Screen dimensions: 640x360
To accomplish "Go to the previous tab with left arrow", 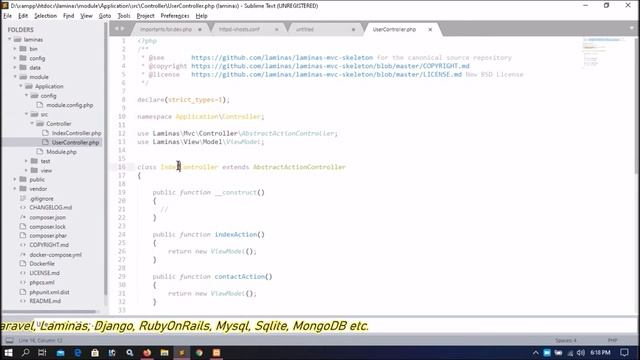I will 116,29.
